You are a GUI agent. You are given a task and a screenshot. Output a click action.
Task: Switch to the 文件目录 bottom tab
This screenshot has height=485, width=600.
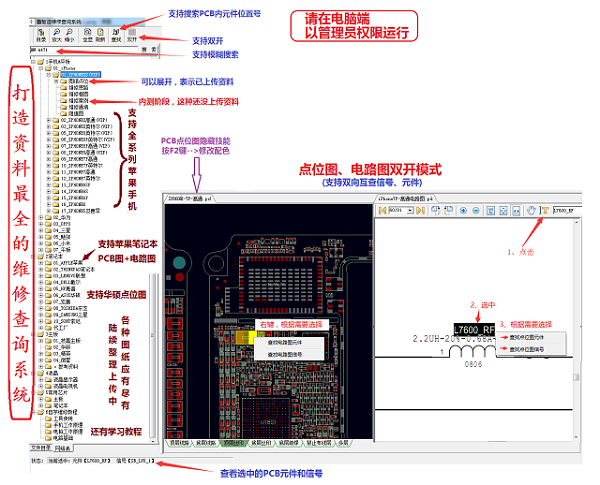[41, 447]
